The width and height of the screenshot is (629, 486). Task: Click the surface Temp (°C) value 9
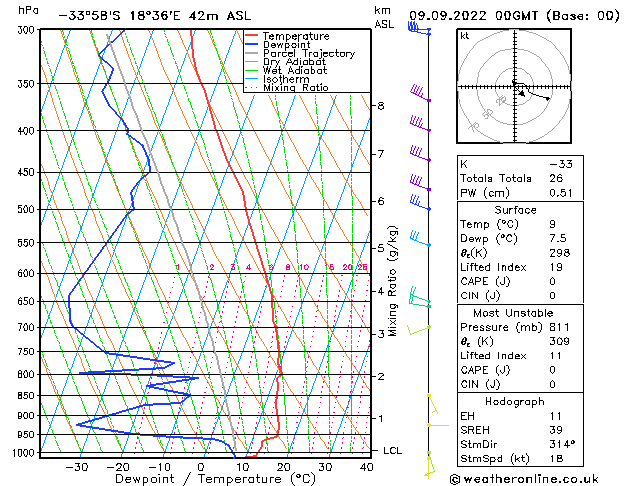tap(552, 224)
